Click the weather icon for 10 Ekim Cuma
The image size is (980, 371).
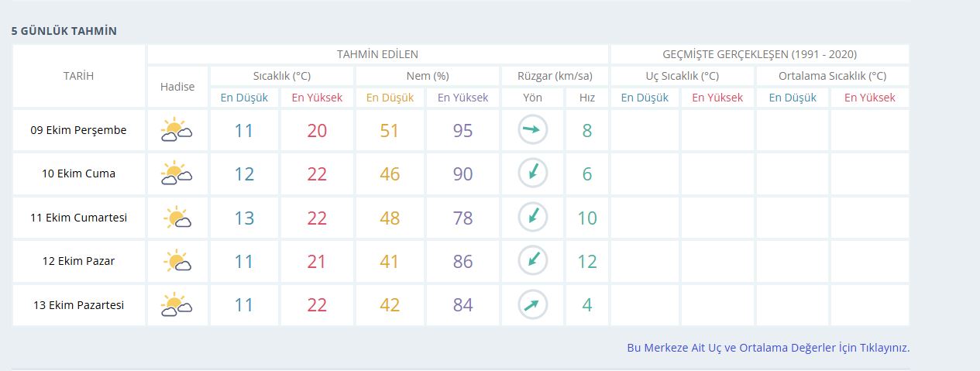pyautogui.click(x=177, y=173)
